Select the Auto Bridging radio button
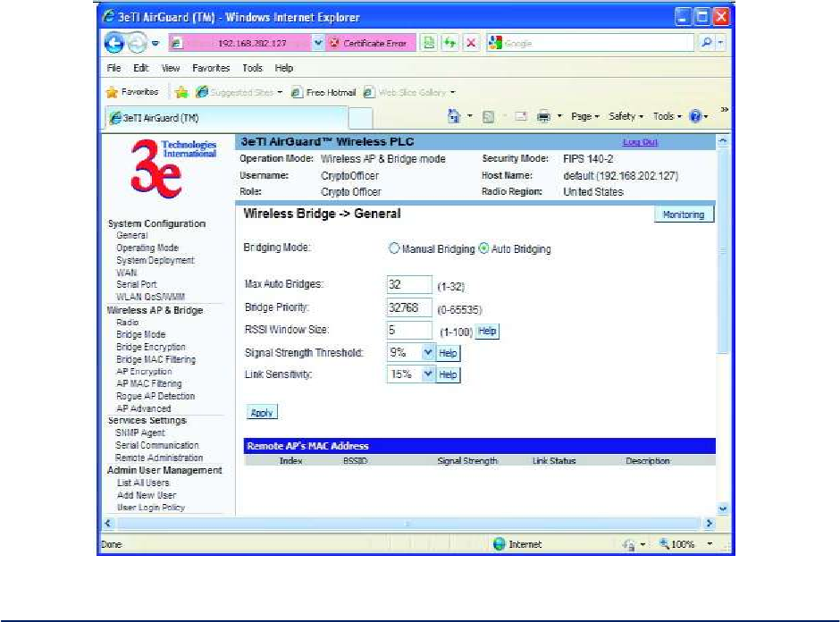Screen dimensions: 840x622 click(x=483, y=248)
